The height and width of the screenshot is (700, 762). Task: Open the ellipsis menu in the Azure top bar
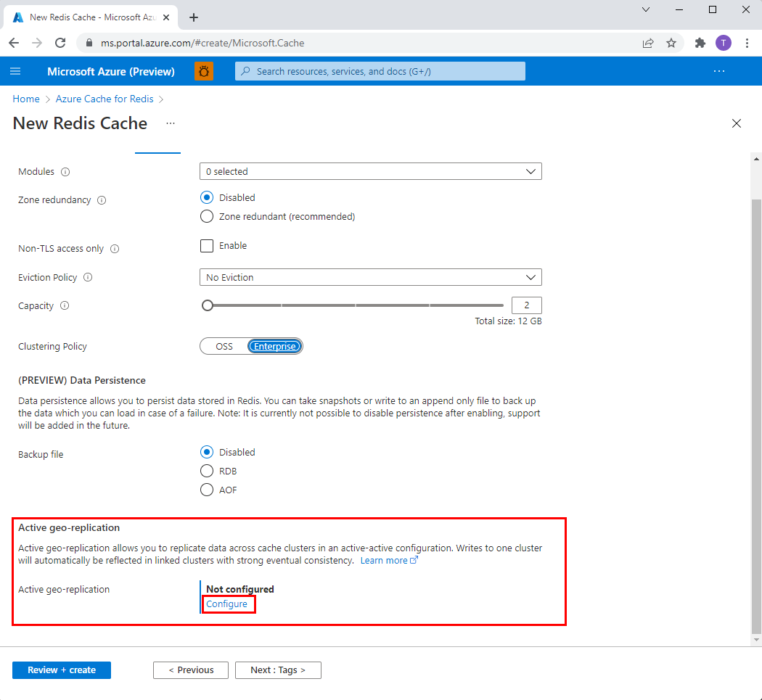click(x=719, y=71)
